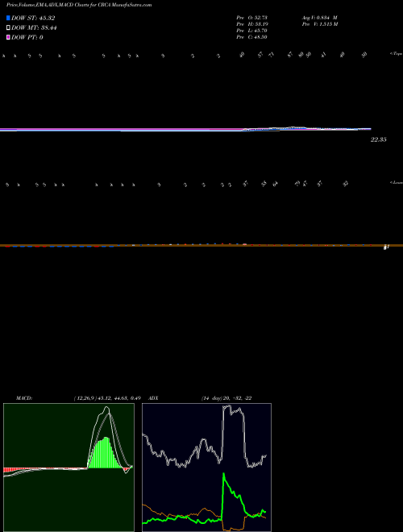Open the ADX indicator chart panel
The width and height of the screenshot is (403, 532).
(206, 468)
